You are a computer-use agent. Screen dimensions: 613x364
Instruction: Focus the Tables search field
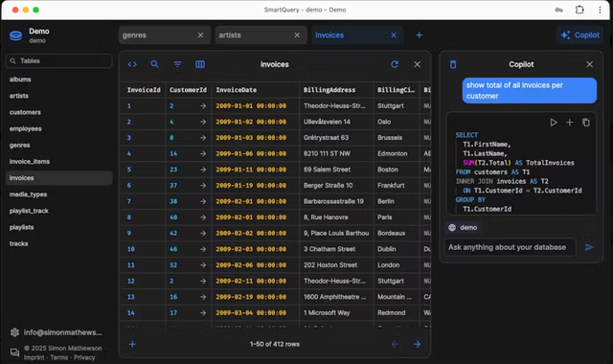(x=59, y=61)
